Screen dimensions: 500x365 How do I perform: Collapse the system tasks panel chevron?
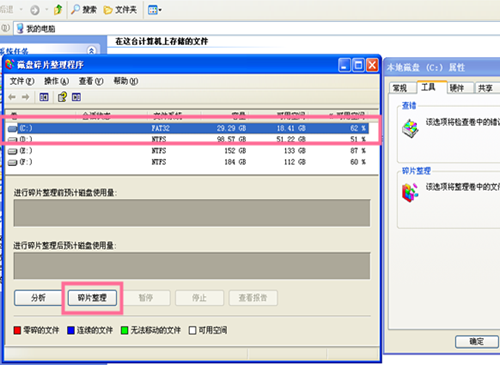[x=91, y=51]
